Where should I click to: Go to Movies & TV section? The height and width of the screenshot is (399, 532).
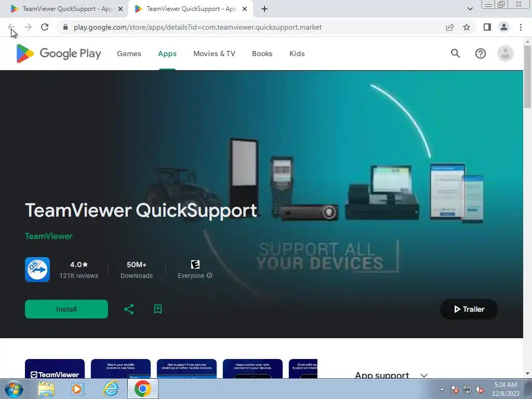[x=214, y=54]
